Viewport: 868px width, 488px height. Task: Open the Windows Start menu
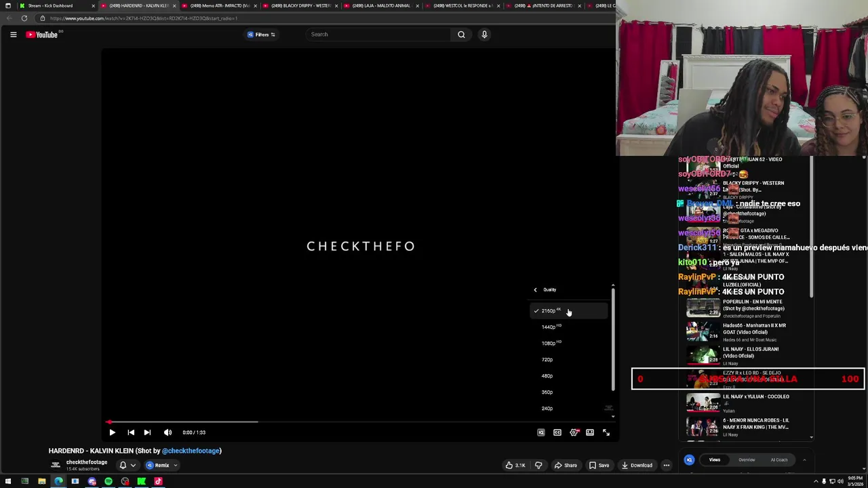[x=8, y=482]
